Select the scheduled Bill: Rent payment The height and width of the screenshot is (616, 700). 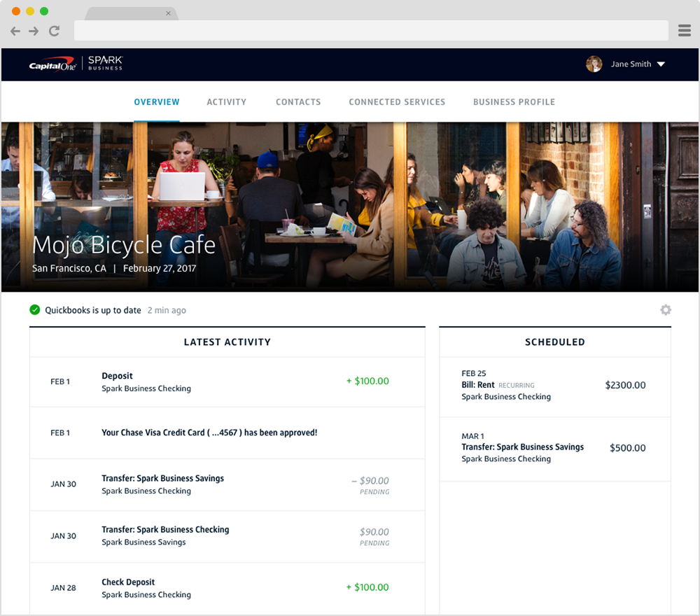pos(554,386)
